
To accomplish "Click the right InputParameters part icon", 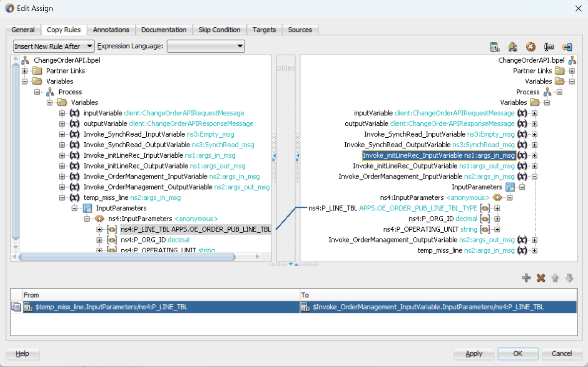I will [x=509, y=186].
